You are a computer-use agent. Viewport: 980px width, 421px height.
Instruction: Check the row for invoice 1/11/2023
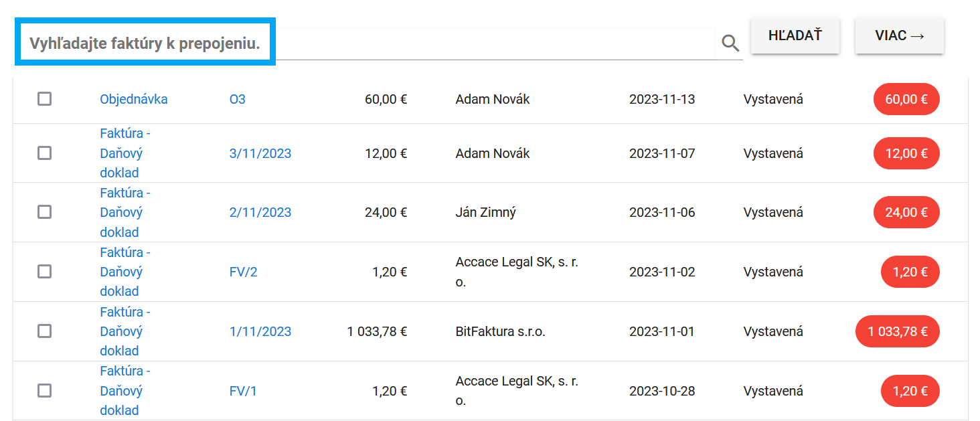tap(44, 331)
